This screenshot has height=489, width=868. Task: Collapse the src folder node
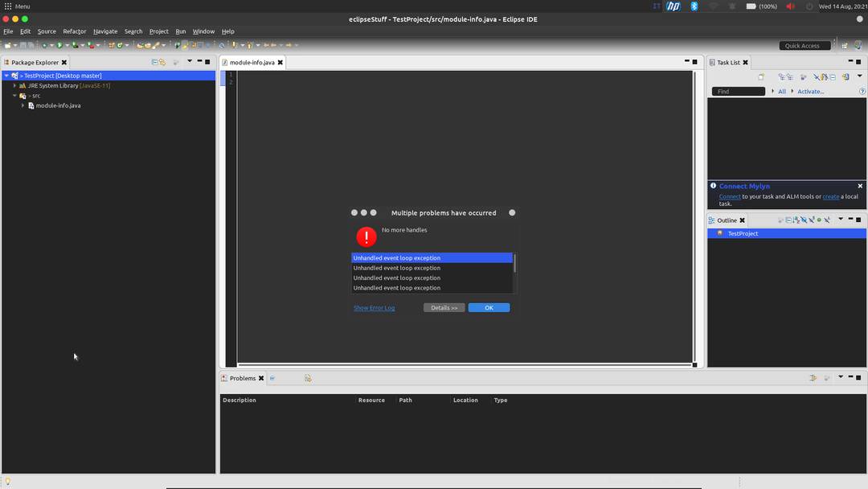(x=15, y=95)
